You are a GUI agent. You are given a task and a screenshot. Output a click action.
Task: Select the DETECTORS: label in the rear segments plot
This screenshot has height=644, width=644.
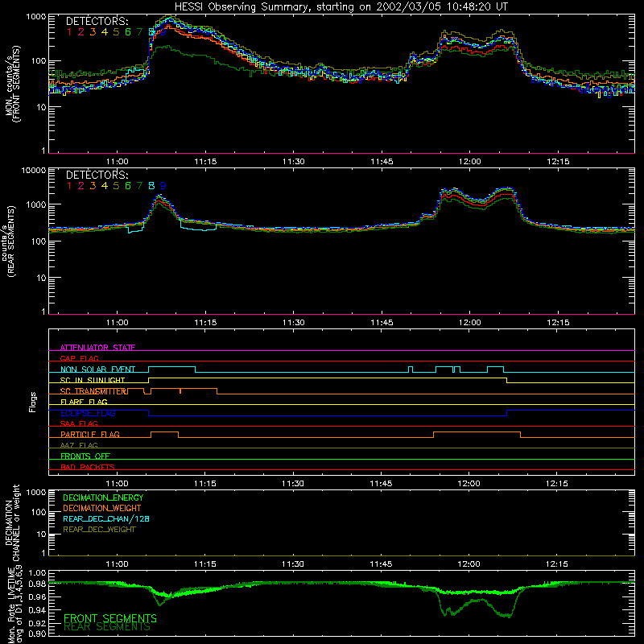click(x=97, y=175)
